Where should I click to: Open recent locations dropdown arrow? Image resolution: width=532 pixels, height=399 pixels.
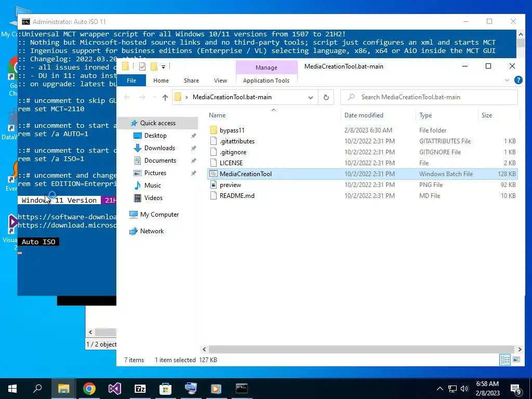(x=154, y=97)
